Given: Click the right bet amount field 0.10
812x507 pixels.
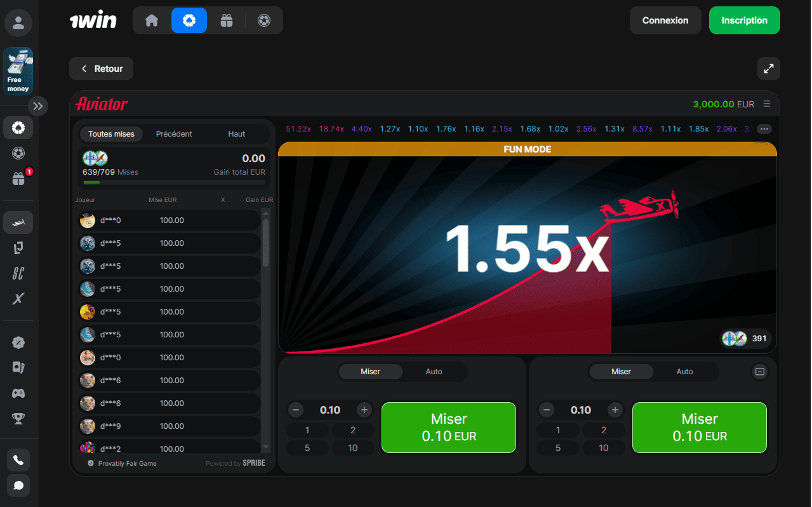Looking at the screenshot, I should click(x=581, y=410).
